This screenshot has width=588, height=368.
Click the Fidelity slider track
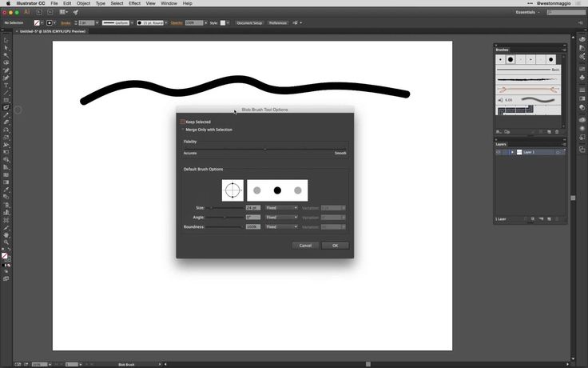264,149
